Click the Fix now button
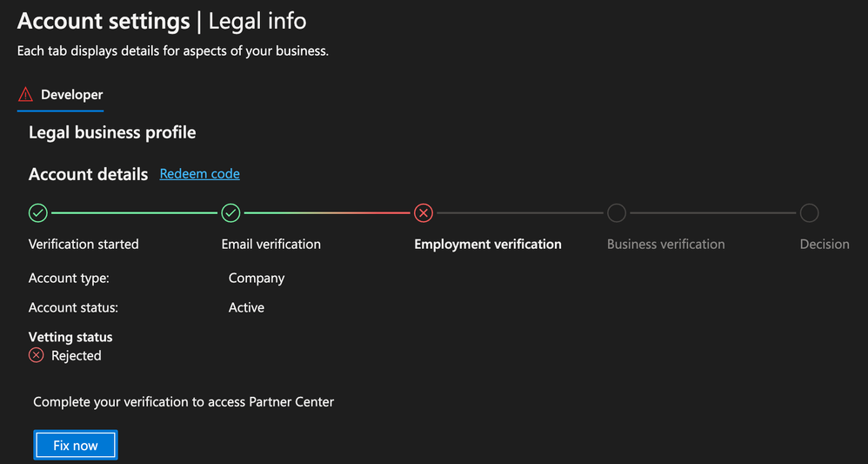 (76, 445)
